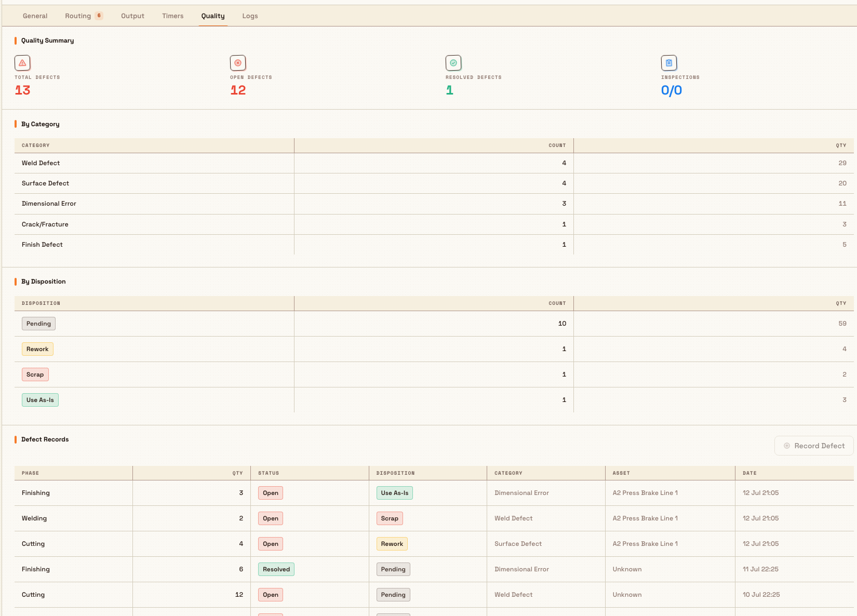Click the Resolved Defects checkmark icon

click(x=453, y=63)
